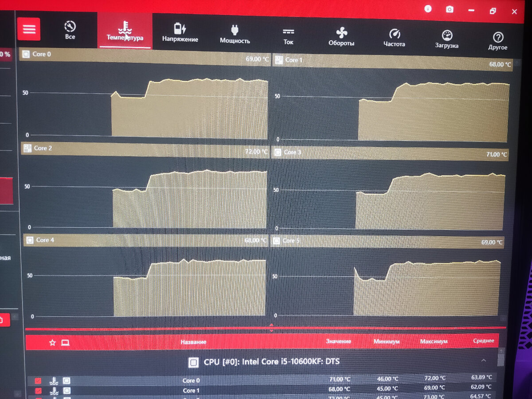The width and height of the screenshot is (532, 399).
Task: Click the monitor overlay column icon
Action: coord(65,342)
